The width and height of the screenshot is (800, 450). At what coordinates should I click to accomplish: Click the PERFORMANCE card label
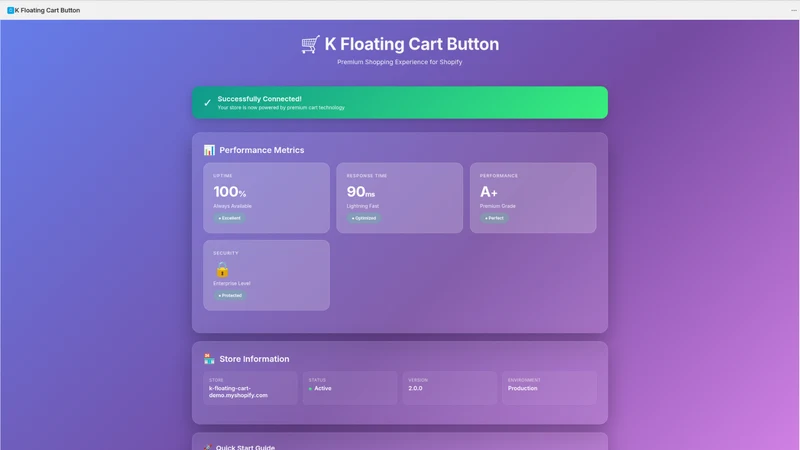pos(498,176)
